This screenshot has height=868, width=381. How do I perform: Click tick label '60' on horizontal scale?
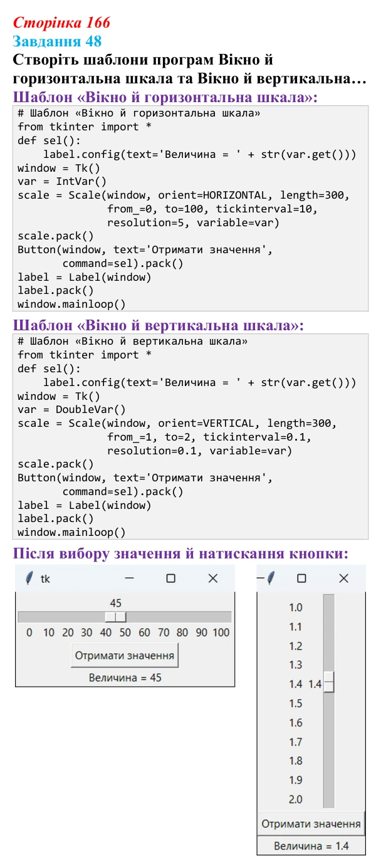144,633
